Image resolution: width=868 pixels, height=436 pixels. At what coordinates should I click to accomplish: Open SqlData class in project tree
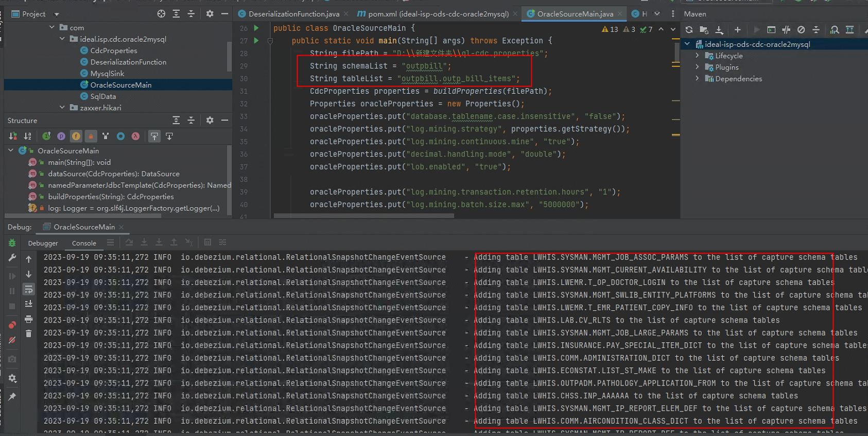pyautogui.click(x=103, y=96)
